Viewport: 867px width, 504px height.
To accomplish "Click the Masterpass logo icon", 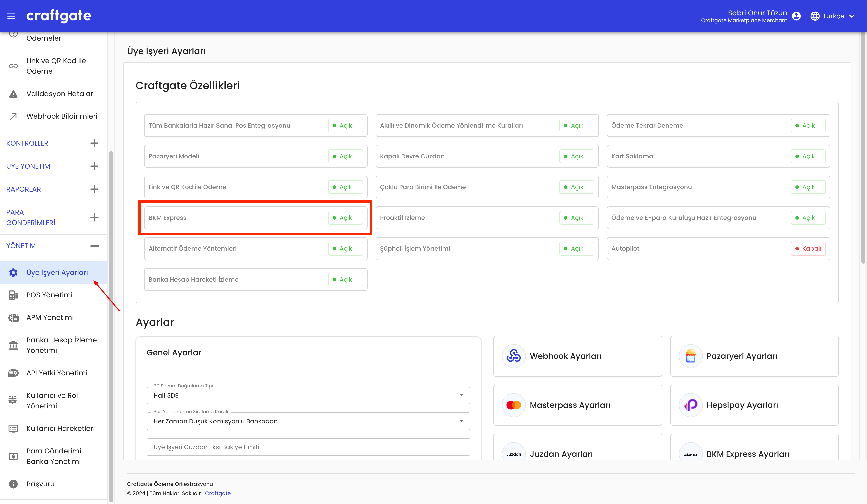I will (513, 405).
